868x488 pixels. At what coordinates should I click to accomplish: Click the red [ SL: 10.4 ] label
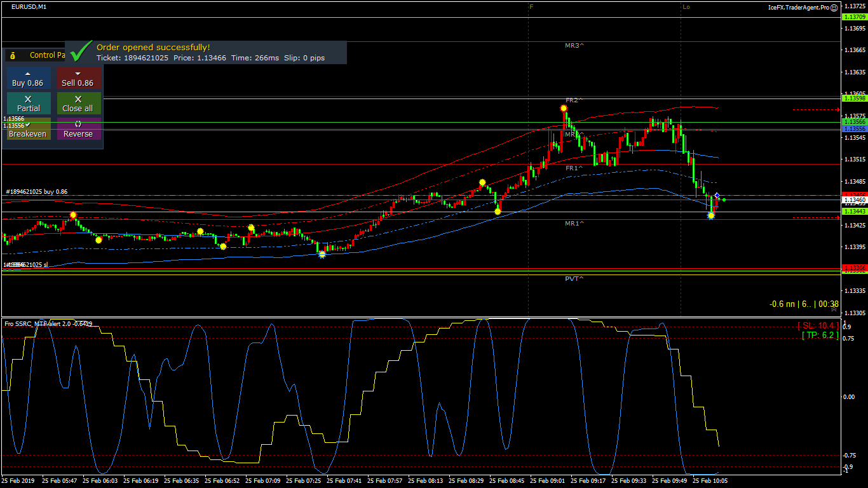[818, 325]
